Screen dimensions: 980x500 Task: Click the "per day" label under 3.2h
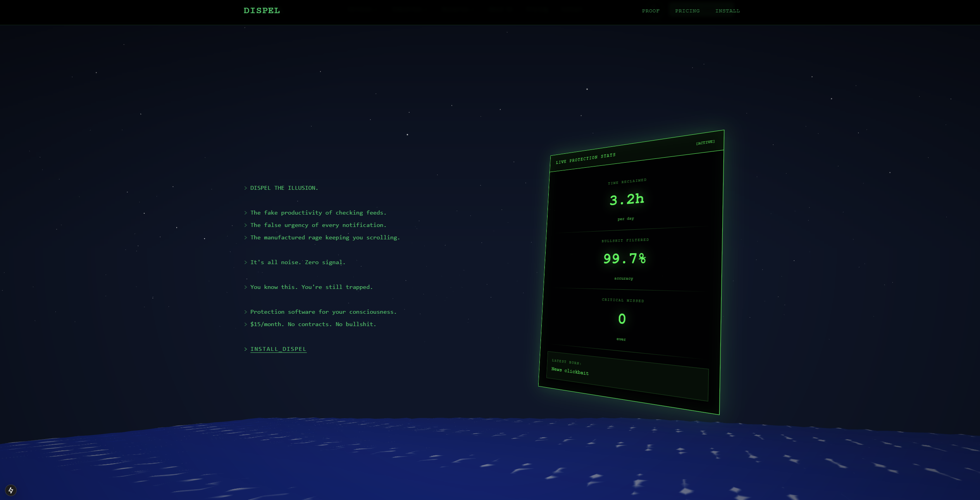click(x=625, y=219)
